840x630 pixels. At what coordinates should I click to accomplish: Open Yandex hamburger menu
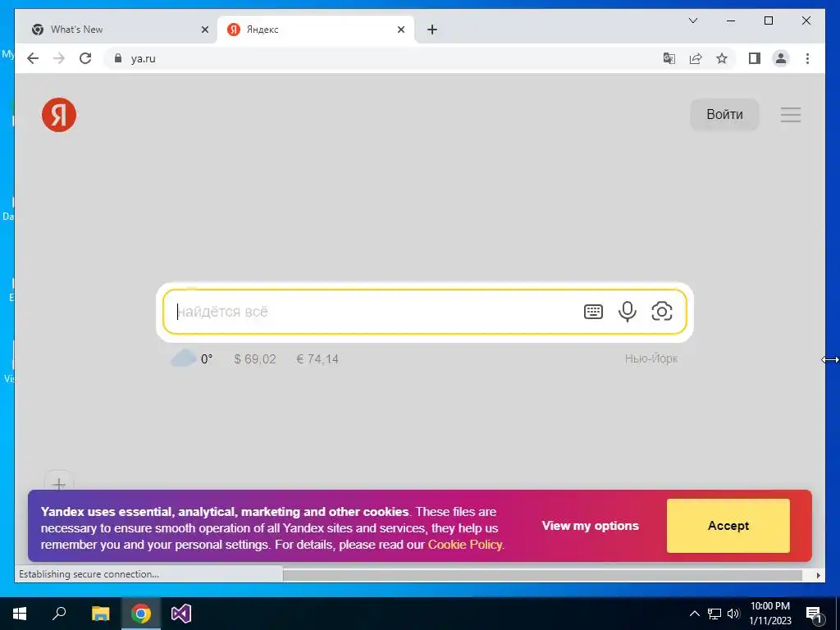(x=790, y=115)
